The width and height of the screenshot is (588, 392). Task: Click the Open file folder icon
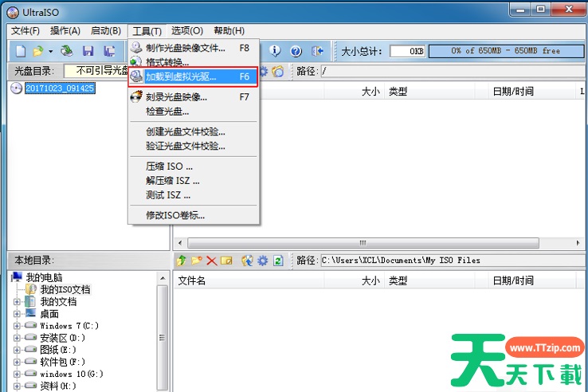coord(37,51)
